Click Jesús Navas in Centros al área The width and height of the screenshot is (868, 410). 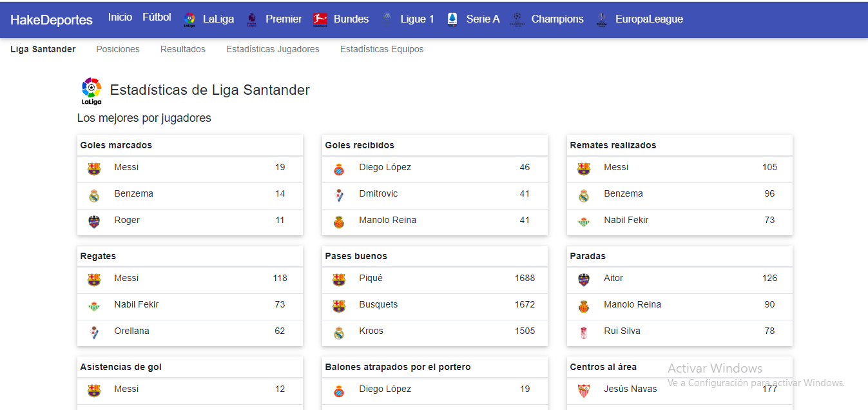pyautogui.click(x=630, y=389)
